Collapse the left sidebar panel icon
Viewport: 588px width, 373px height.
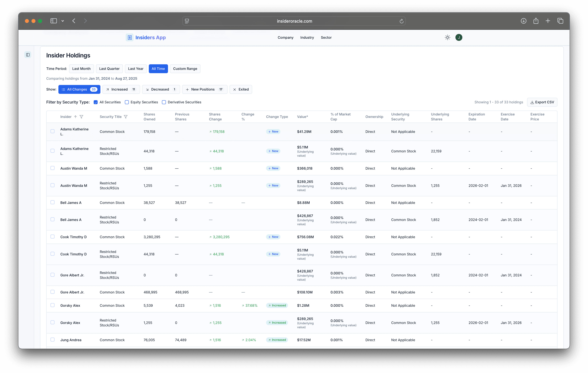28,55
